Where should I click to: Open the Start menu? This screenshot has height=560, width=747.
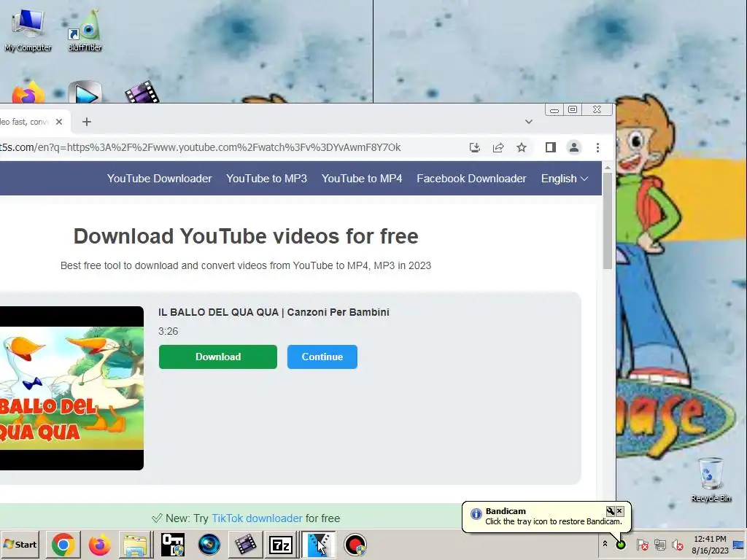20,544
